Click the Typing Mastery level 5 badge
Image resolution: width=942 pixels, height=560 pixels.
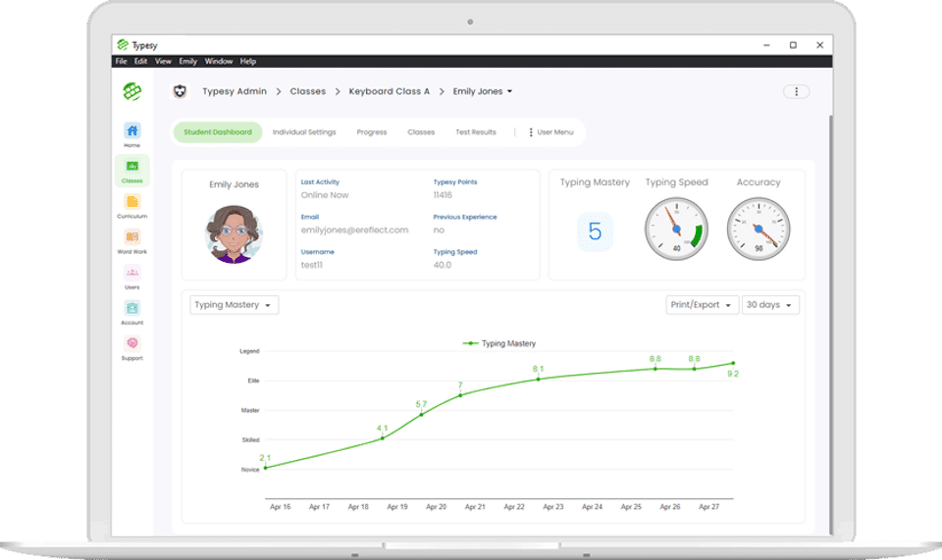[595, 231]
